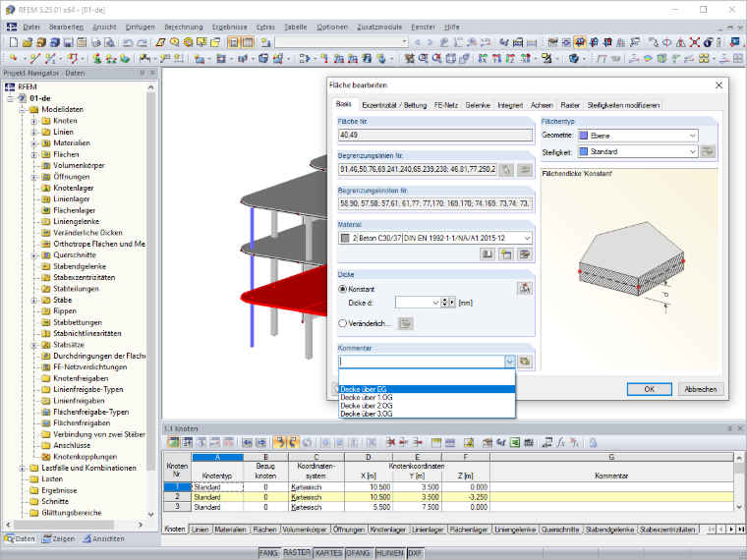Open the Material dropdown

(527, 238)
